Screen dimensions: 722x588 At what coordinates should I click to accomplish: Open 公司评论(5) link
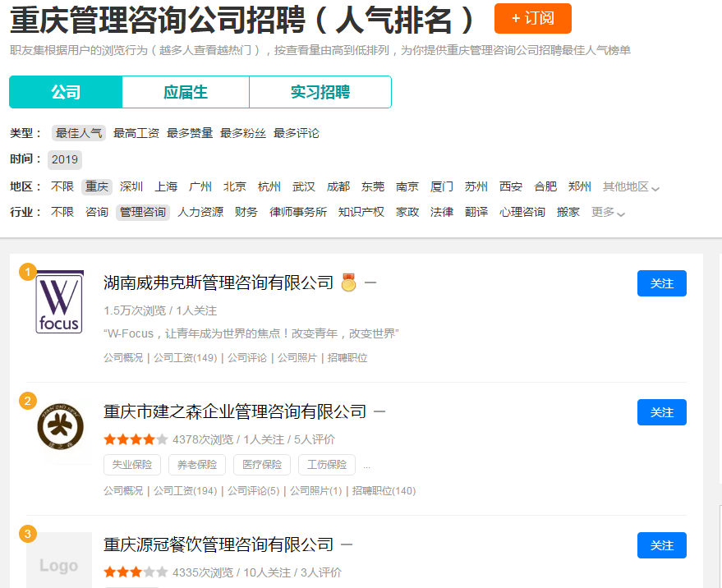pos(253,491)
